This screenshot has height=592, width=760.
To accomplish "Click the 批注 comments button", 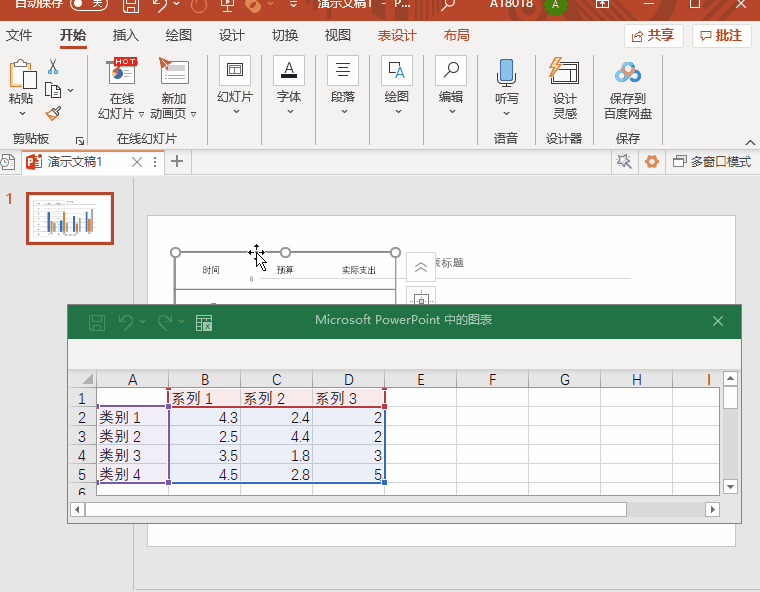I will [x=721, y=36].
